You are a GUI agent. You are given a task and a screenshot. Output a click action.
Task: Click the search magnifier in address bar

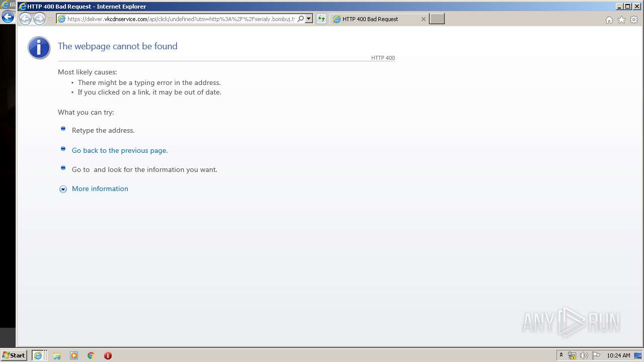[x=301, y=19]
